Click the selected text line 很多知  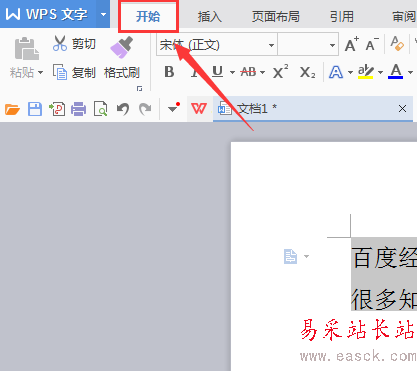[384, 299]
